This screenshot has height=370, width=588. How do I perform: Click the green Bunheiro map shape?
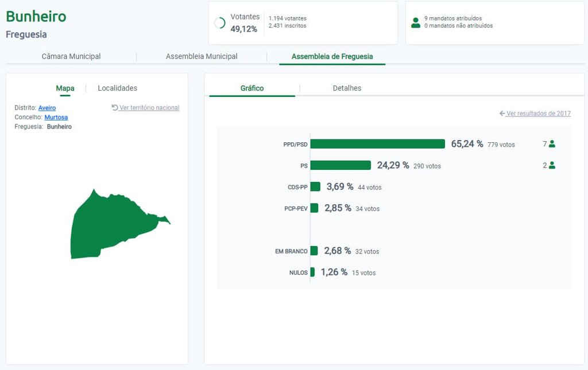pyautogui.click(x=109, y=224)
